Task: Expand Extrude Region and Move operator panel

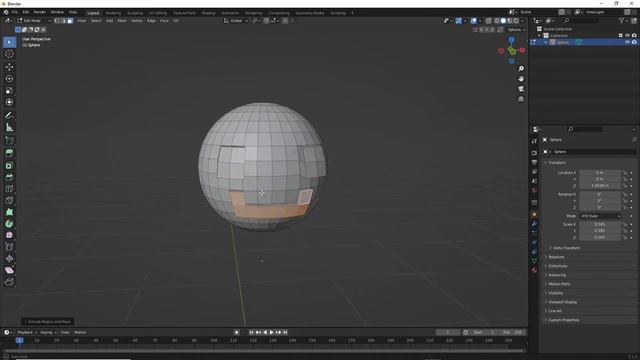Action: point(48,322)
